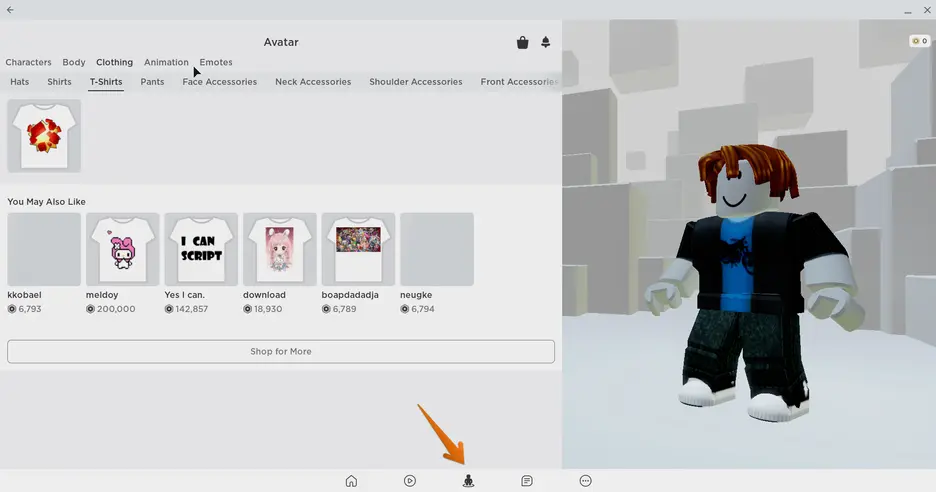Select the Clothing tab
The image size is (936, 492).
pyautogui.click(x=114, y=62)
